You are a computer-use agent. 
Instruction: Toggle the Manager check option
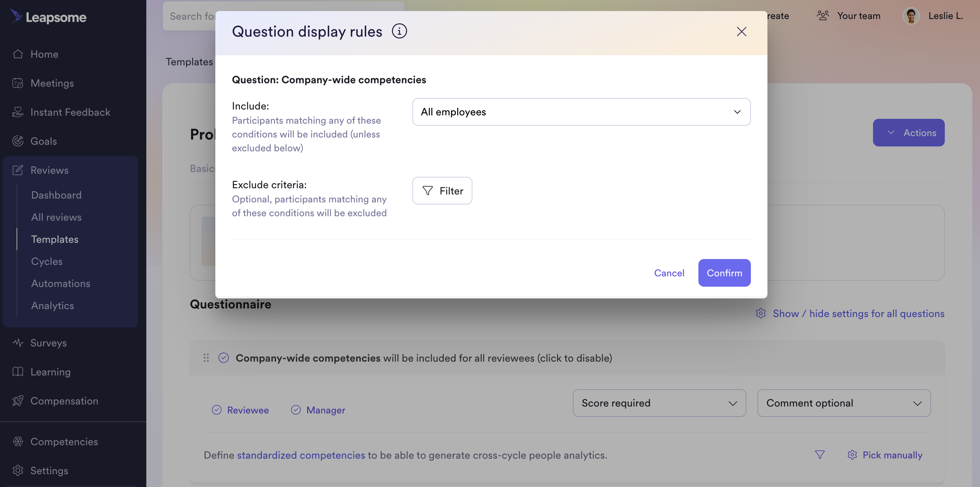(296, 410)
